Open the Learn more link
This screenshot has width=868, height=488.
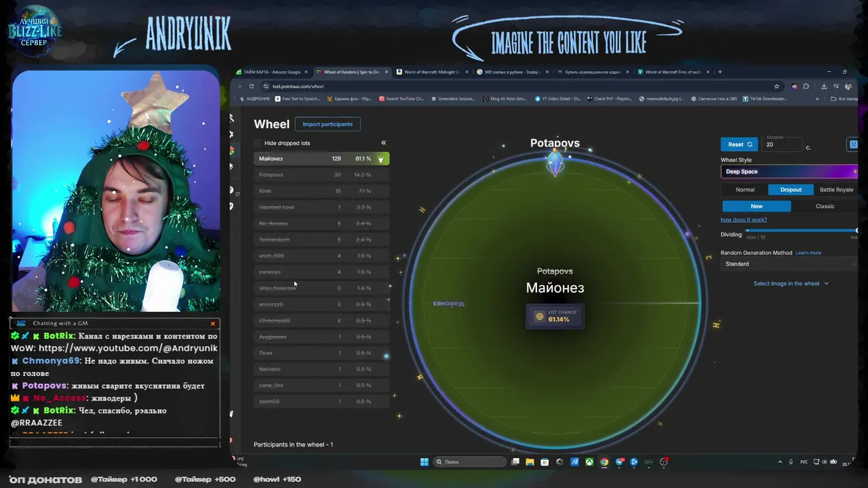click(808, 253)
